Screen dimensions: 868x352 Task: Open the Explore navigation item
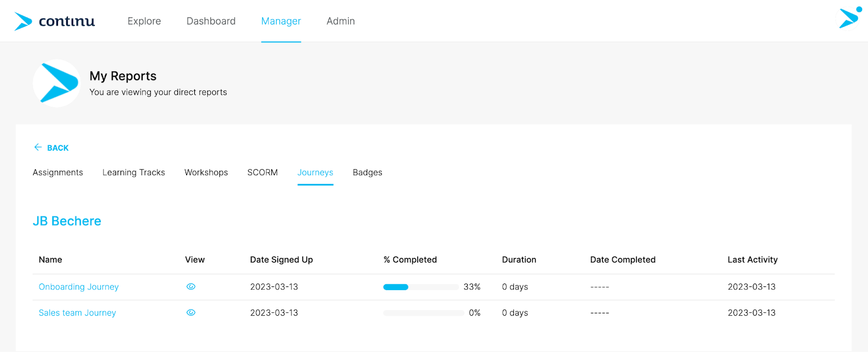(144, 21)
